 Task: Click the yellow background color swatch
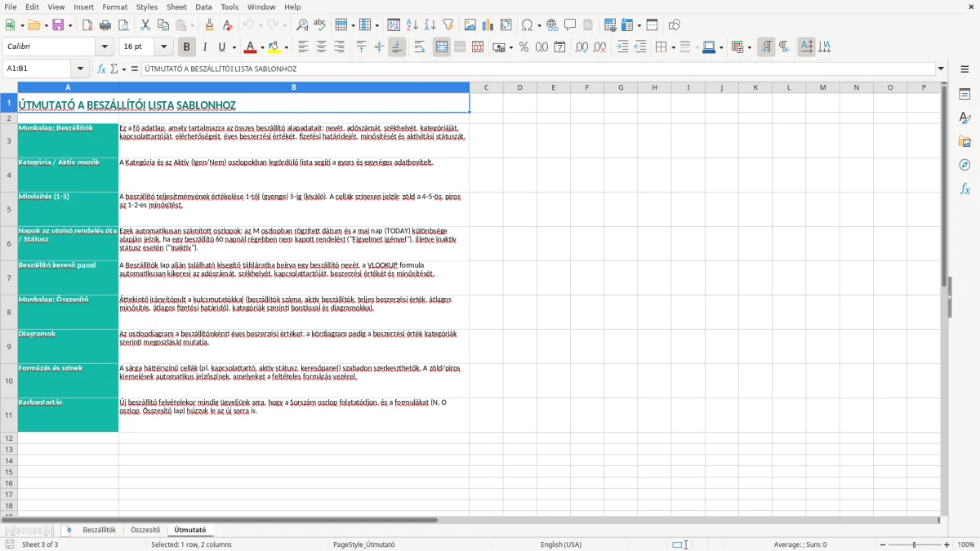[274, 47]
